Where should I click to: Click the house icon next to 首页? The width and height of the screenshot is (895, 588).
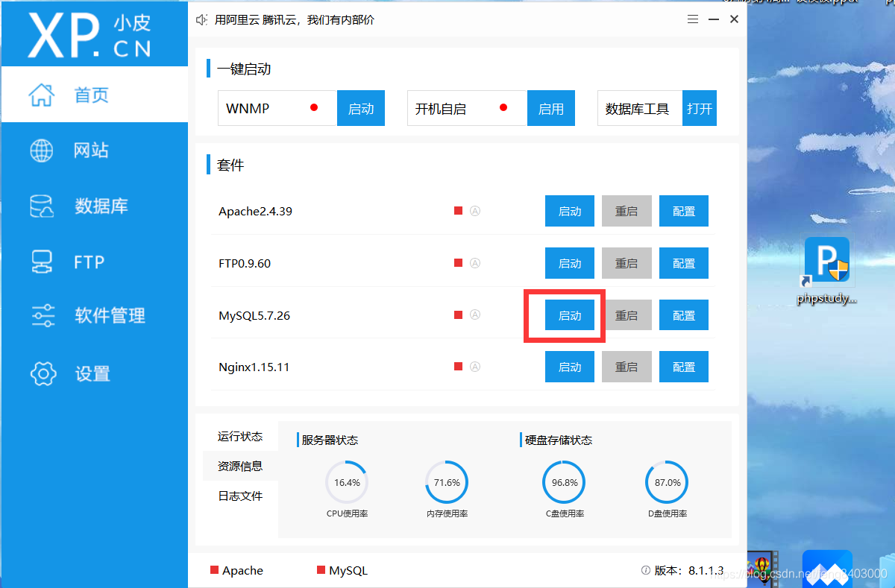[42, 95]
